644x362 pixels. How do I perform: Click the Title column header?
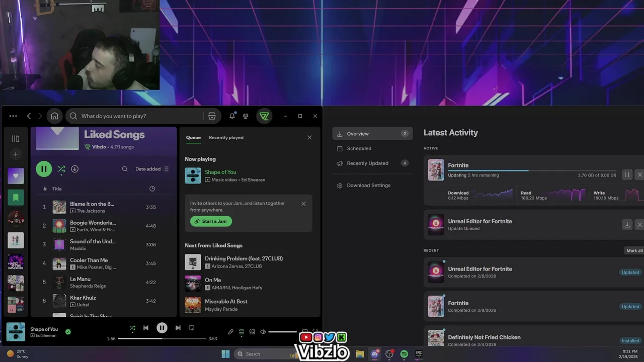pos(57,189)
